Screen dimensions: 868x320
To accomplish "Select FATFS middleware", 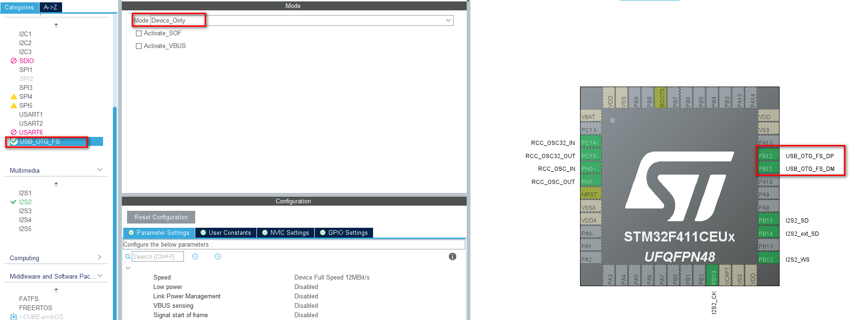I will (29, 299).
